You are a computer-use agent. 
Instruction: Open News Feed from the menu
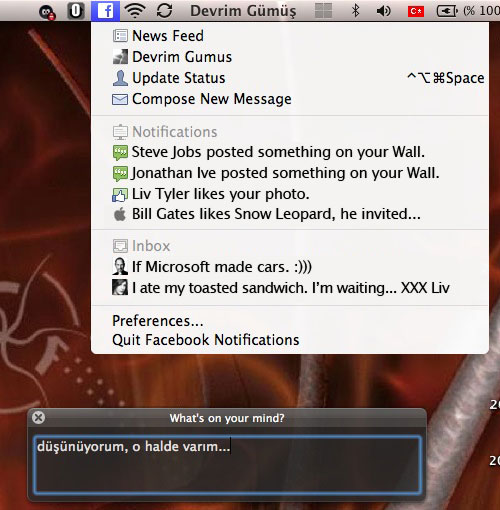290,36
